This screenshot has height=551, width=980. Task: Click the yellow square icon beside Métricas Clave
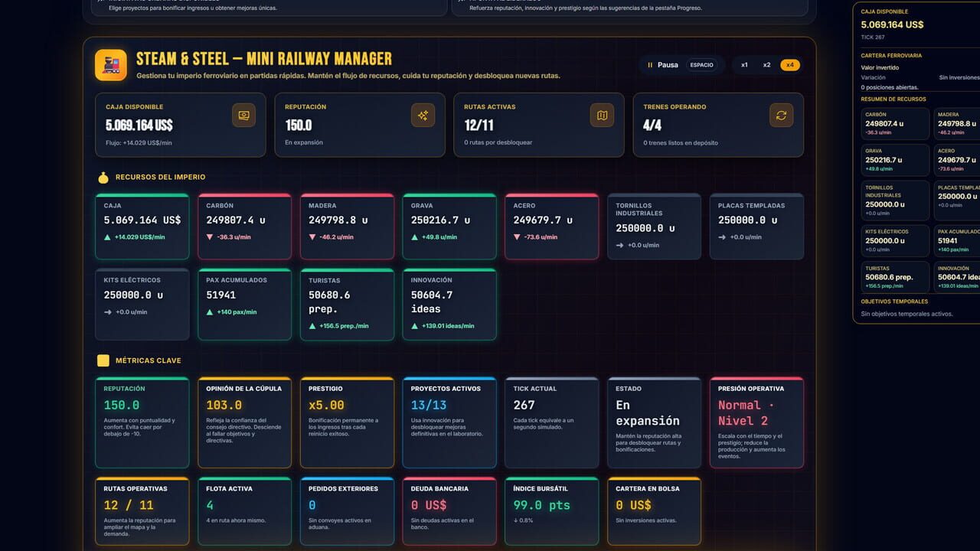103,360
